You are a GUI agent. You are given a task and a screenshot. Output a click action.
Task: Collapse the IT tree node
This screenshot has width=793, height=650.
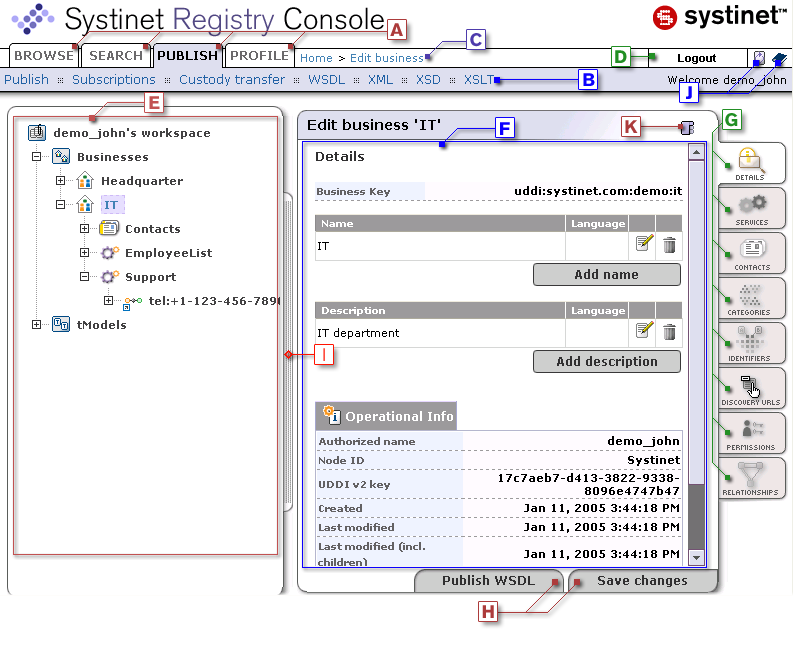[x=60, y=205]
